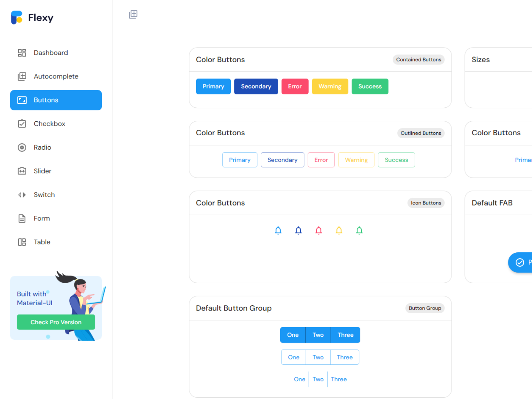The image size is (532, 399).
Task: Click the red error bell icon
Action: [x=319, y=230]
